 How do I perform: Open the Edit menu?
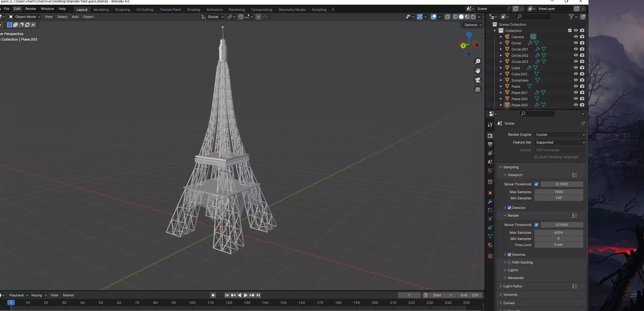(17, 9)
